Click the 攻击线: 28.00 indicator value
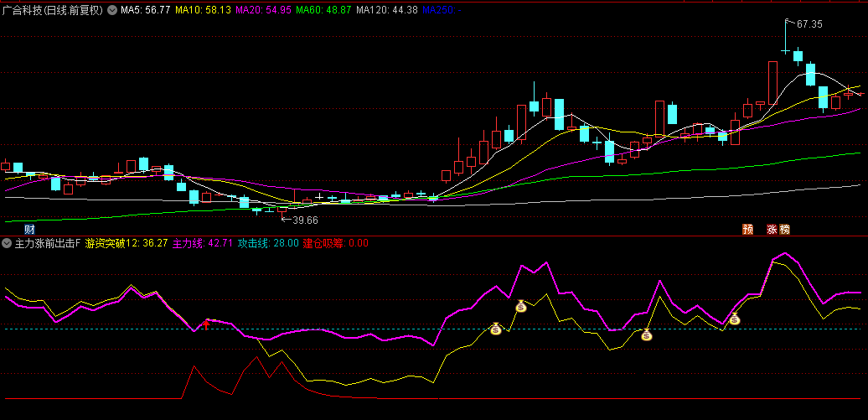The width and height of the screenshot is (868, 420). point(268,242)
